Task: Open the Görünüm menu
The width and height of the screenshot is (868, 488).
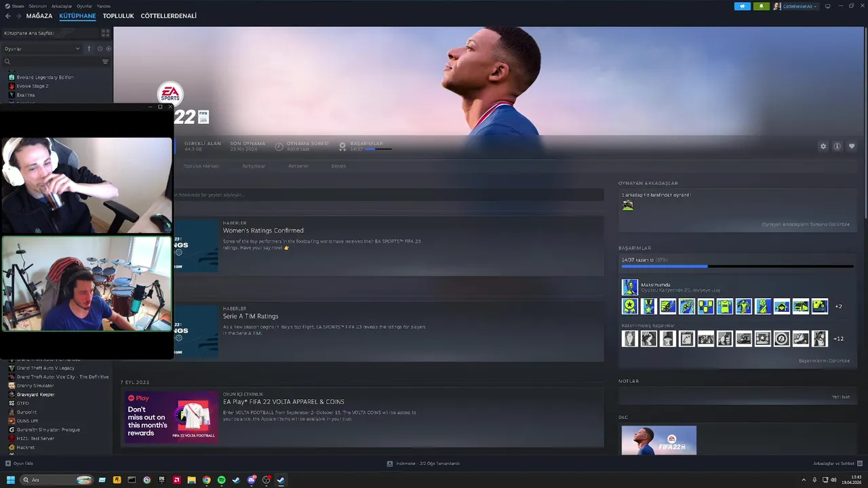Action: point(37,6)
